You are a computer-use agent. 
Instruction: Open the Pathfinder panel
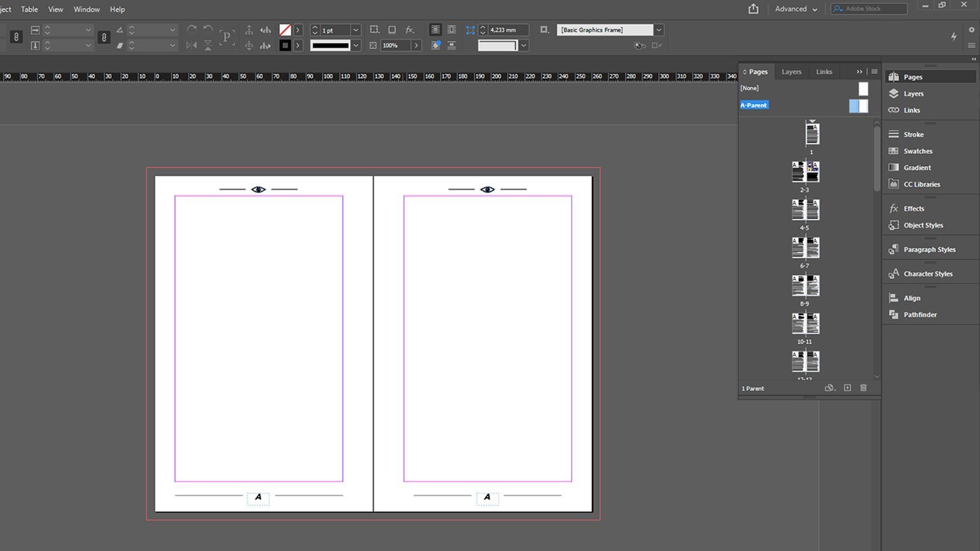(920, 315)
